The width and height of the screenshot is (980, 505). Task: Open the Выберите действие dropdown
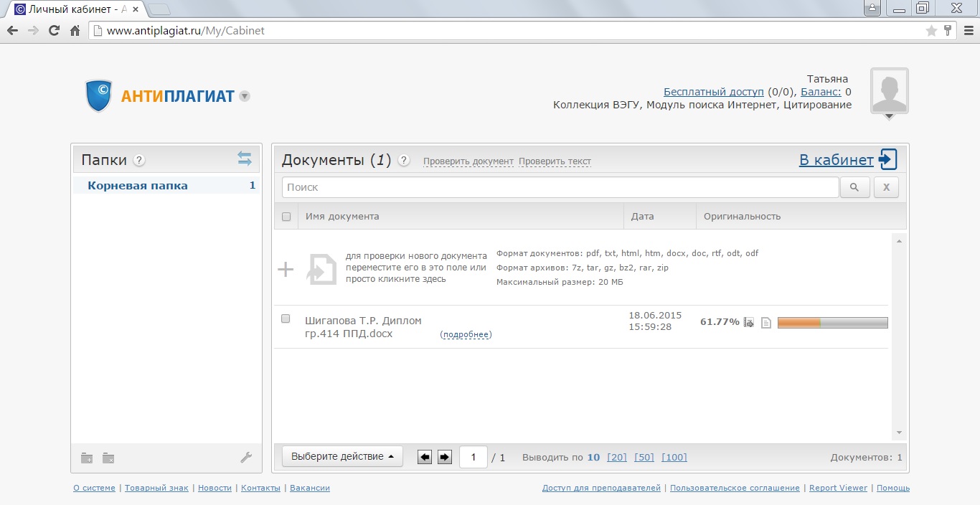(342, 457)
